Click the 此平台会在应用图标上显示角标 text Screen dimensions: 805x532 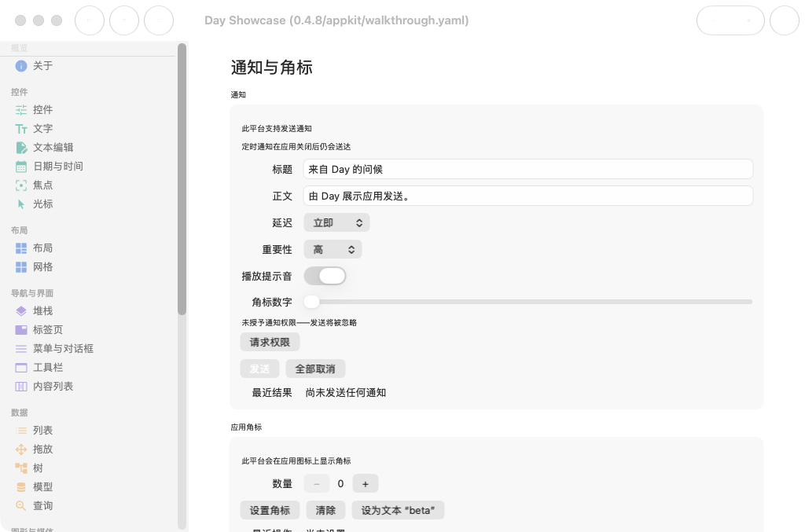coord(296,461)
